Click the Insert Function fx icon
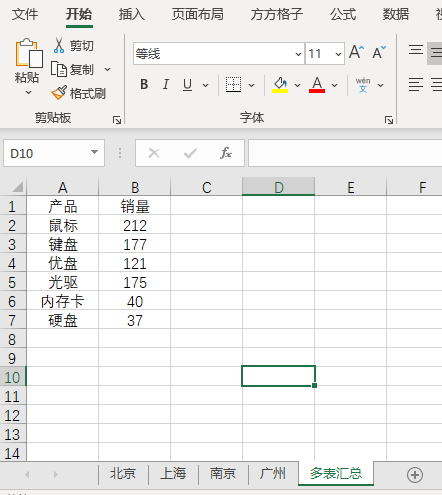The height and width of the screenshot is (495, 442). pos(226,153)
